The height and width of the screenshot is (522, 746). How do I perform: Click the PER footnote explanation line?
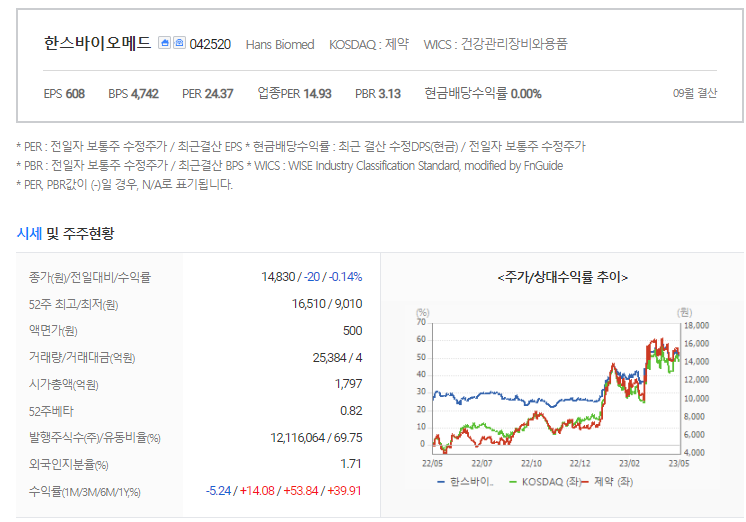click(x=301, y=146)
